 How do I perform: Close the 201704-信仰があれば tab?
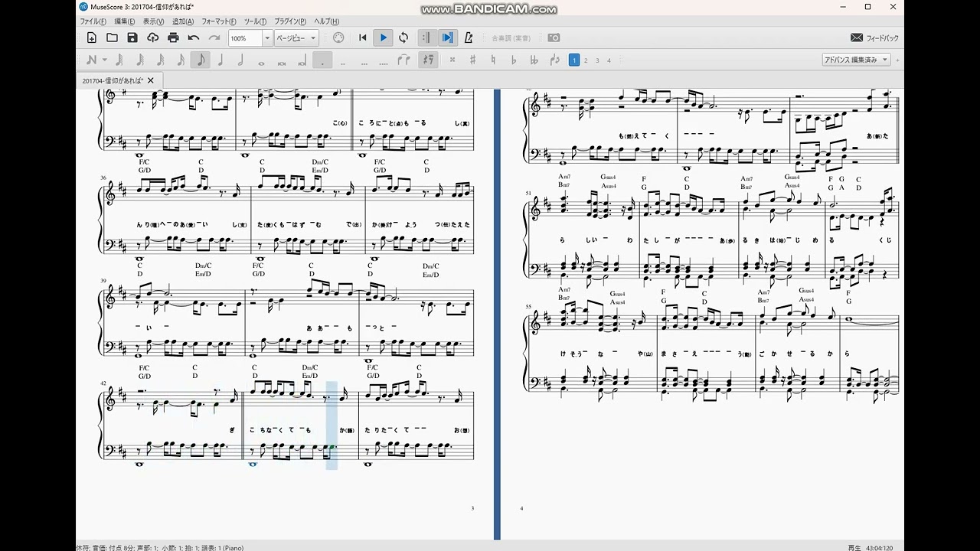[x=151, y=80]
